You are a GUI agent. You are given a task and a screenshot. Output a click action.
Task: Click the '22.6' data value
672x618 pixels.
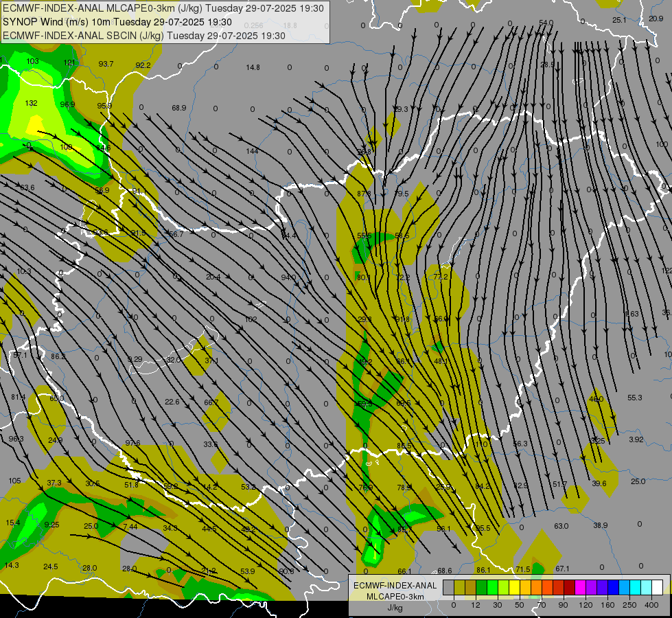[172, 402]
